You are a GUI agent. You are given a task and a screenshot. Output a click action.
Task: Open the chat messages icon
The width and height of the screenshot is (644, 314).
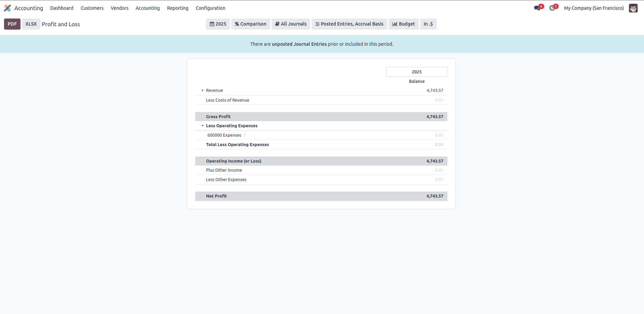(537, 8)
